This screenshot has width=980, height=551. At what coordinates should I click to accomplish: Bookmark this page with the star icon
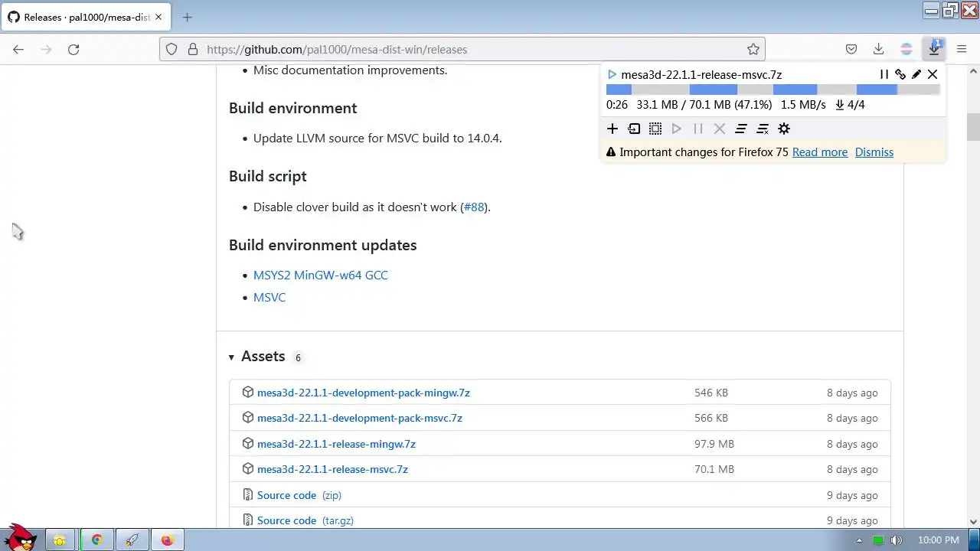point(753,49)
